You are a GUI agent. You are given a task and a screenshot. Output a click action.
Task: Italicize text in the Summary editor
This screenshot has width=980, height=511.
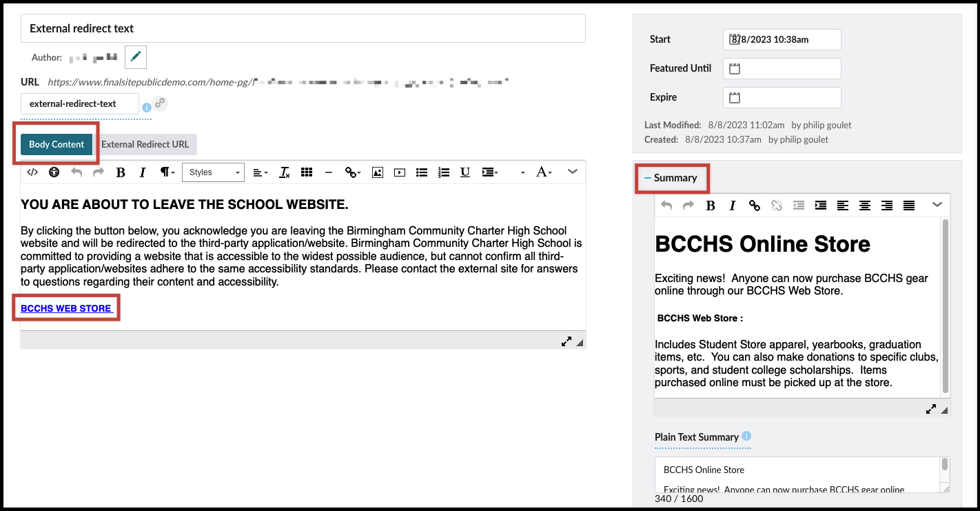point(733,206)
